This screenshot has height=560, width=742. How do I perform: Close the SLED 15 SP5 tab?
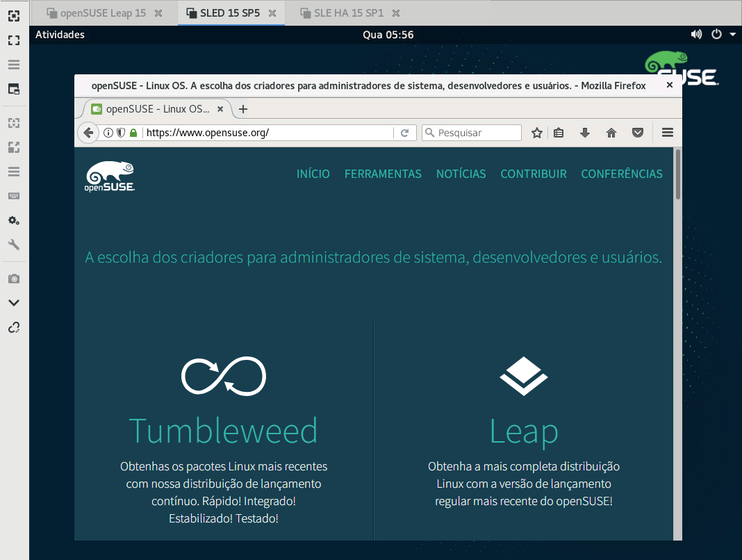point(272,13)
